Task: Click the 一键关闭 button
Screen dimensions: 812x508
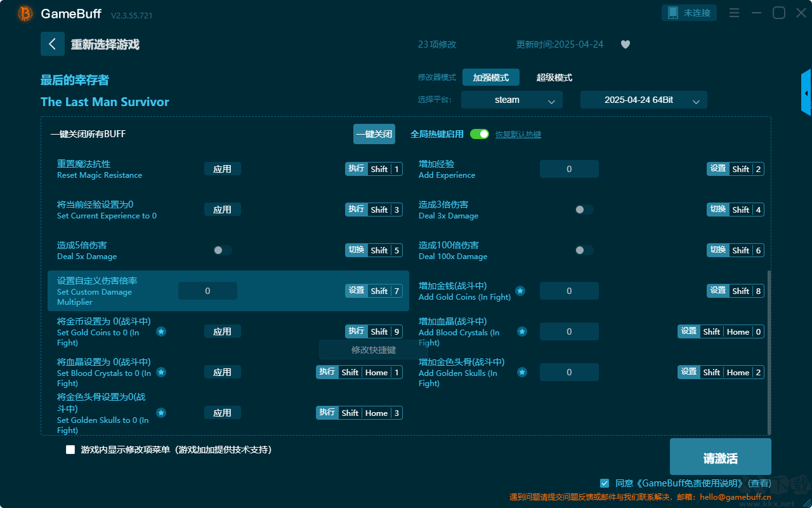Action: [x=374, y=134]
